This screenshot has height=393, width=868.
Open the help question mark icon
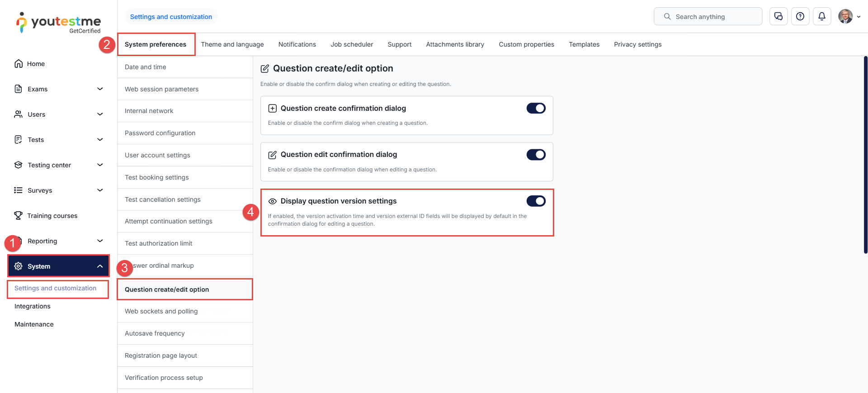800,16
